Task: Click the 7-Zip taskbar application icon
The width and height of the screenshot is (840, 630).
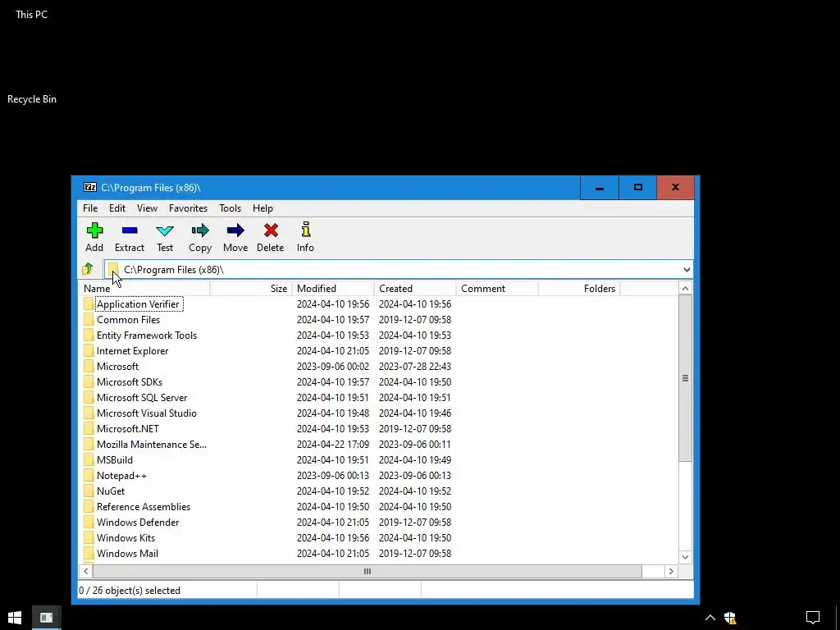Action: tap(46, 618)
